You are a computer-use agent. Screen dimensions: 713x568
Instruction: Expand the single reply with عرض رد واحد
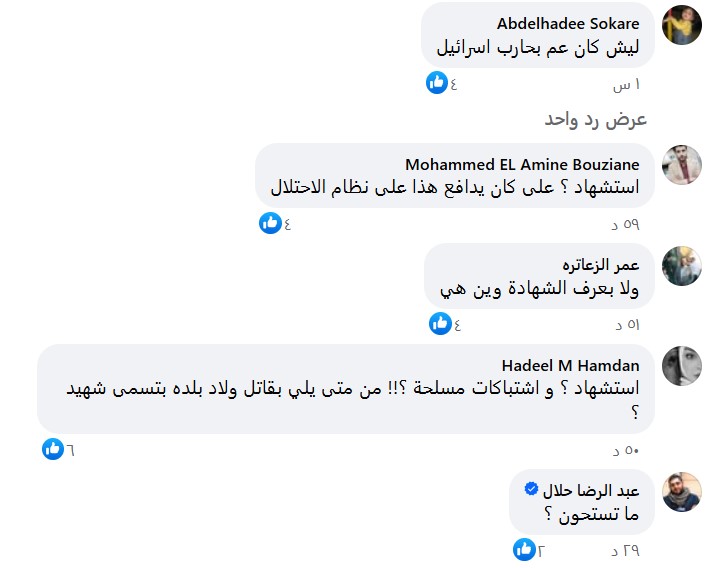tap(596, 119)
